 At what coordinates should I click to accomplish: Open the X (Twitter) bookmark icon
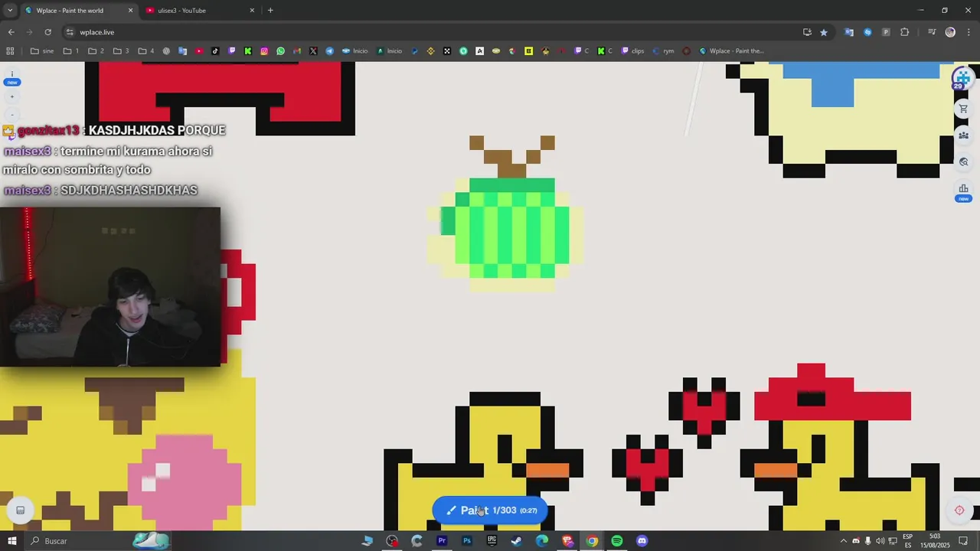tap(313, 51)
